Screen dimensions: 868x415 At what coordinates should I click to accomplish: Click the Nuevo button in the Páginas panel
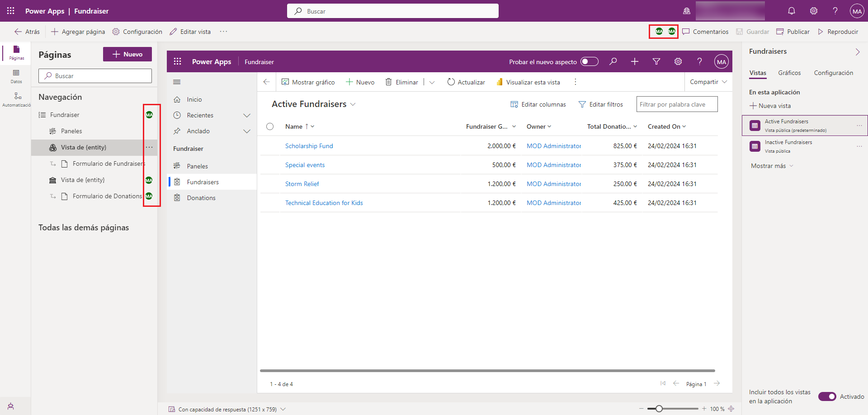point(127,54)
